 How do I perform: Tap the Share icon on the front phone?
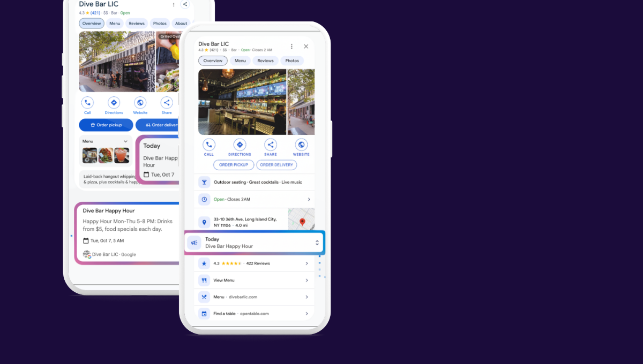[x=271, y=145]
